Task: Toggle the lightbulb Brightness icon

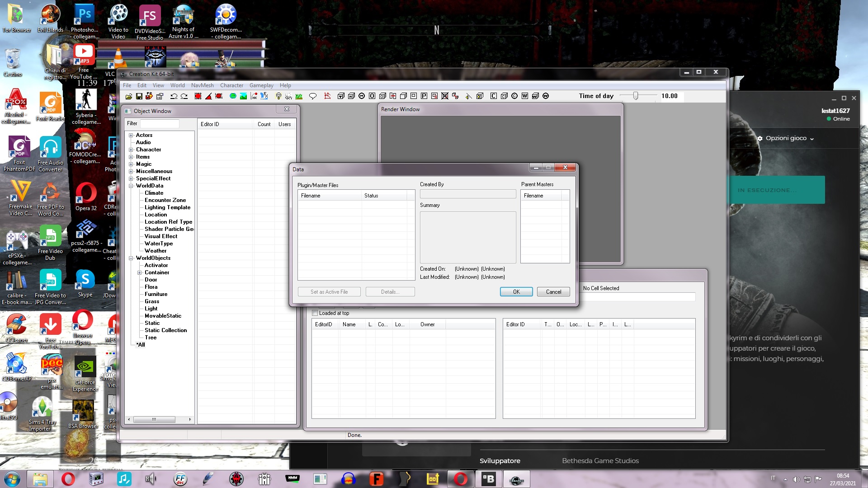Action: pyautogui.click(x=278, y=96)
